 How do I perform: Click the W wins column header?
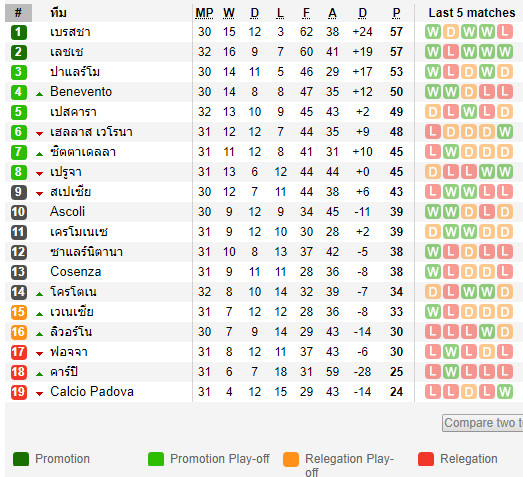229,13
